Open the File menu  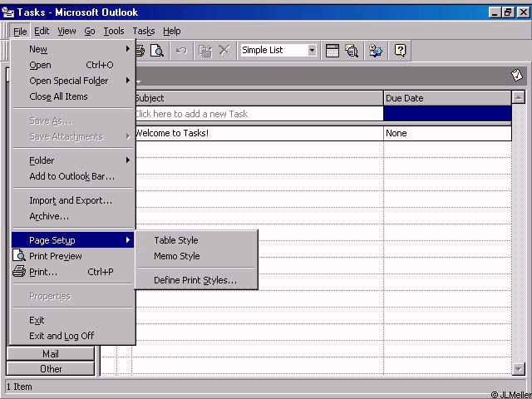20,32
